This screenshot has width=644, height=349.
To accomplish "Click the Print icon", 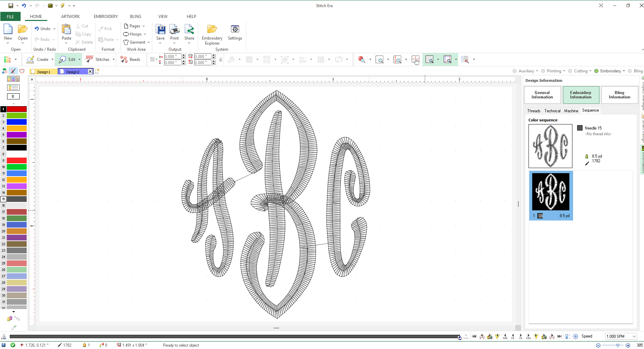I will (174, 32).
